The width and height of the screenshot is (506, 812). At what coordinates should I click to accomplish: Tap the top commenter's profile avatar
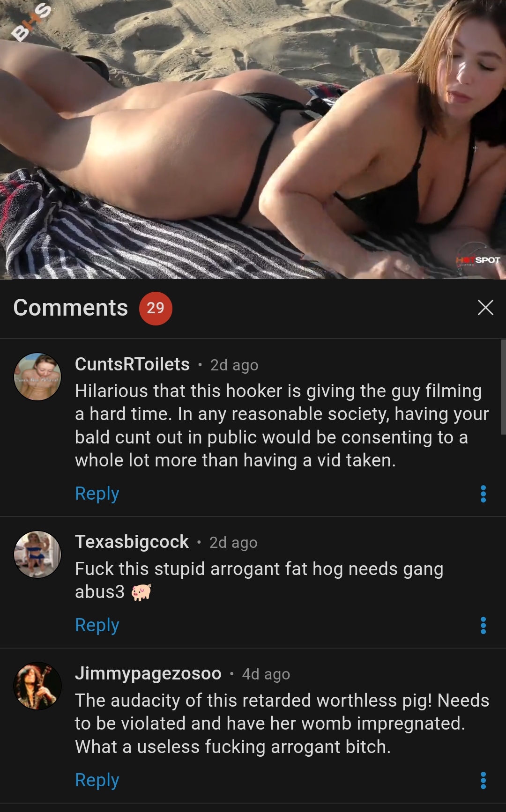click(37, 376)
